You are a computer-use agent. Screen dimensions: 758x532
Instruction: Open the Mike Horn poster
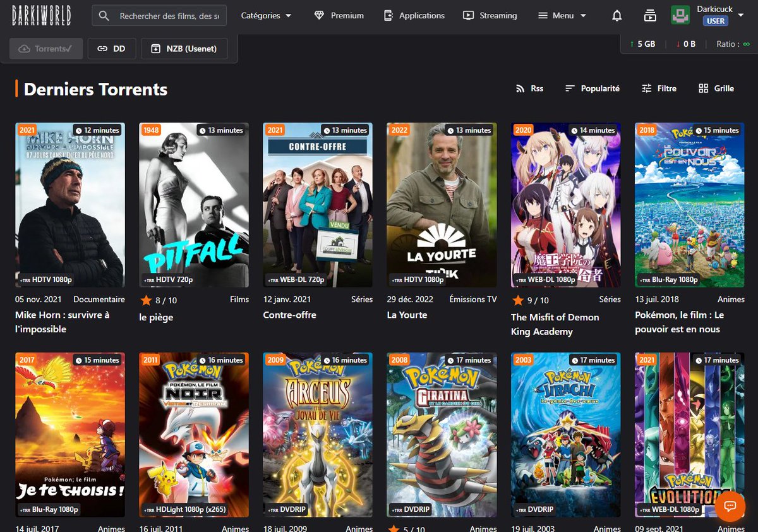[70, 205]
